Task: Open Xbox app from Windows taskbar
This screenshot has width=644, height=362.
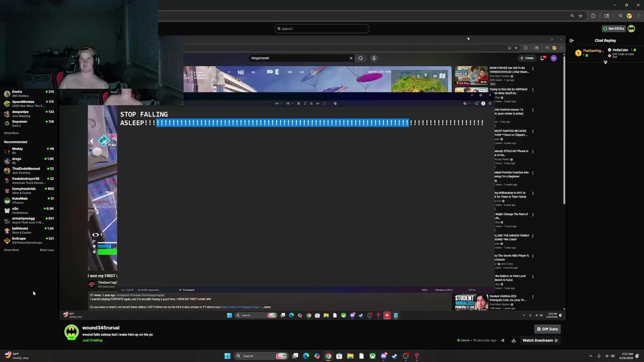Action: [x=372, y=356]
